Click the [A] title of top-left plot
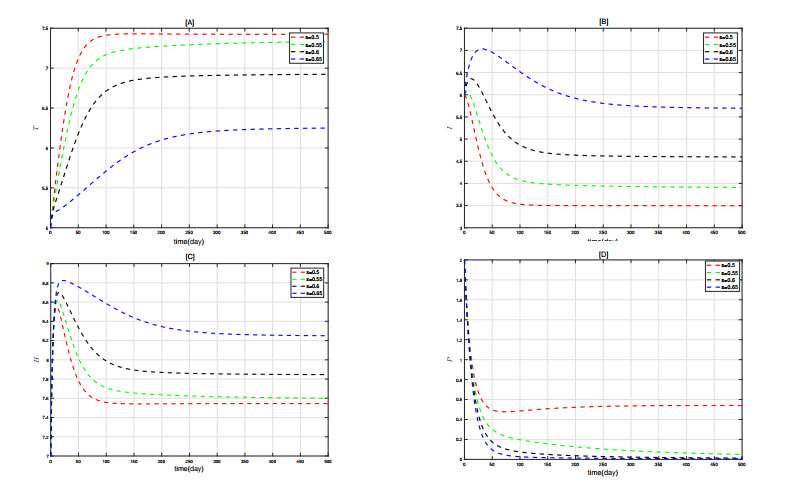Image resolution: width=809 pixels, height=484 pixels. (x=189, y=21)
